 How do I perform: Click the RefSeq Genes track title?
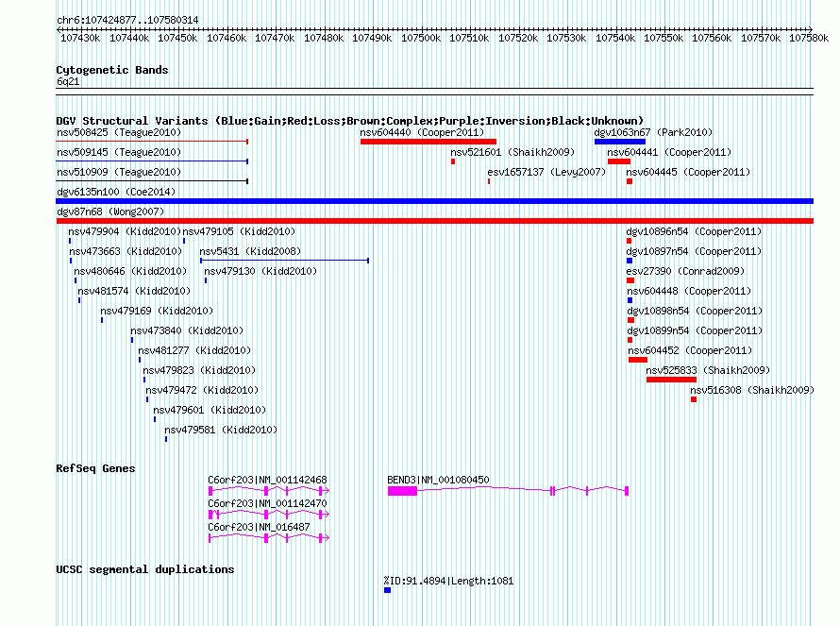pos(95,468)
